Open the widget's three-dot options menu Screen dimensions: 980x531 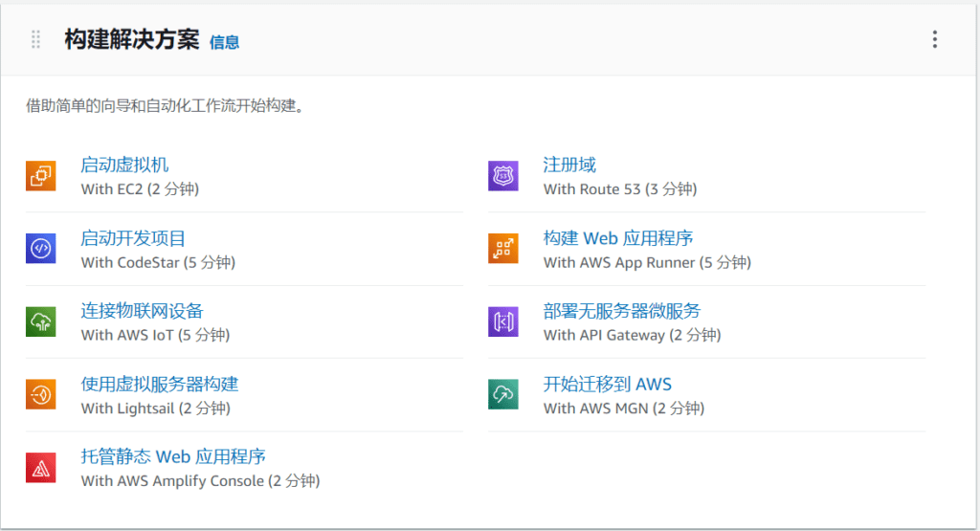[934, 39]
